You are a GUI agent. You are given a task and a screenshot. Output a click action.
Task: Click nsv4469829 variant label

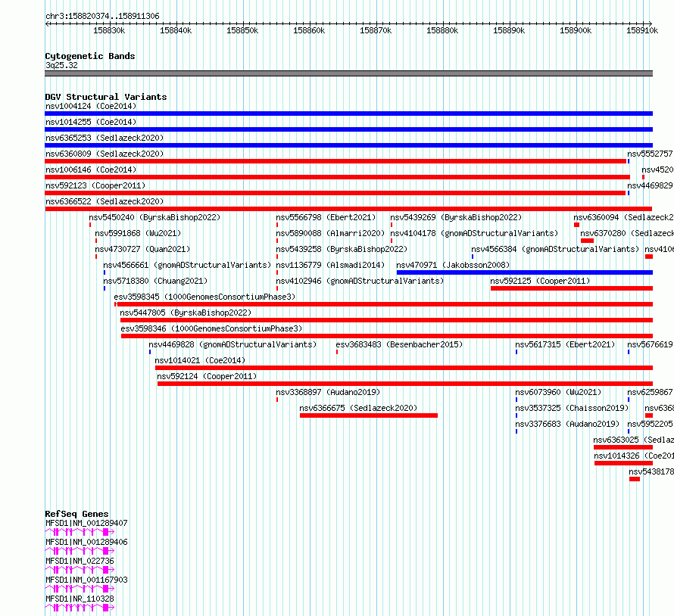[x=650, y=185]
